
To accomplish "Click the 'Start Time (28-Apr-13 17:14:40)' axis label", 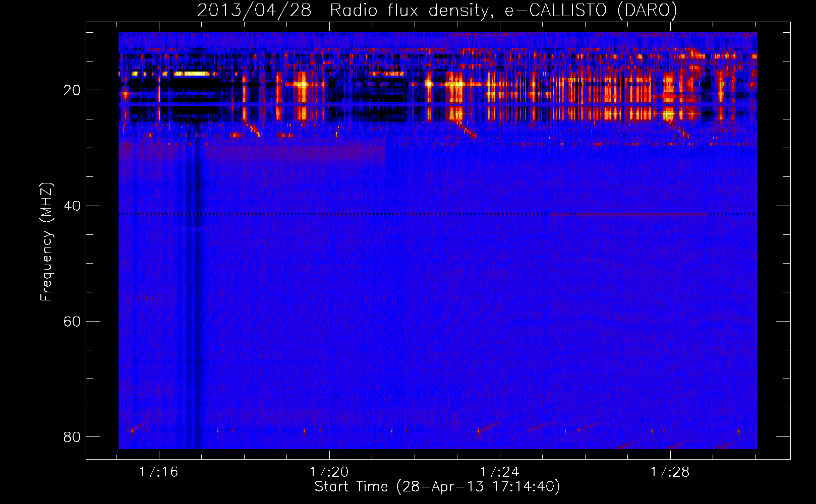I will coord(437,487).
